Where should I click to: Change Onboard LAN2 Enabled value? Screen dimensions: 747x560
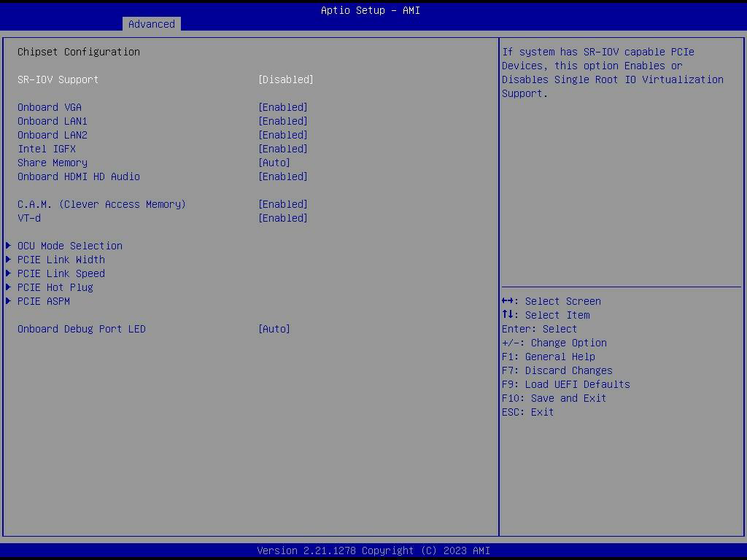click(282, 135)
